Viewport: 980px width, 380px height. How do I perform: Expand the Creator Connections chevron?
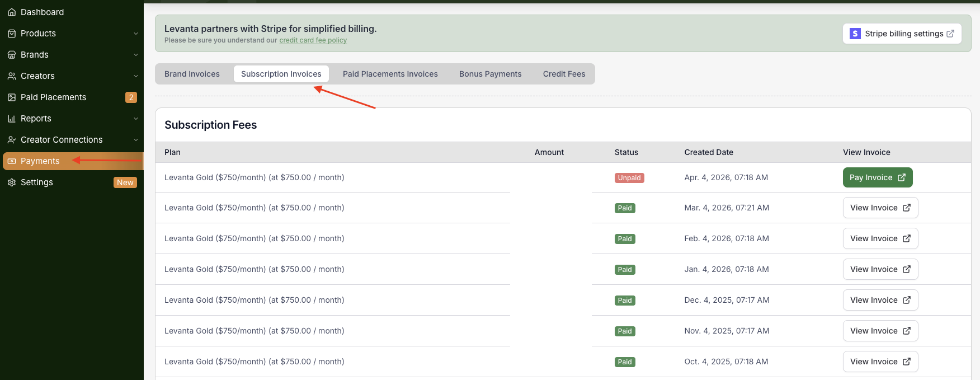point(135,140)
